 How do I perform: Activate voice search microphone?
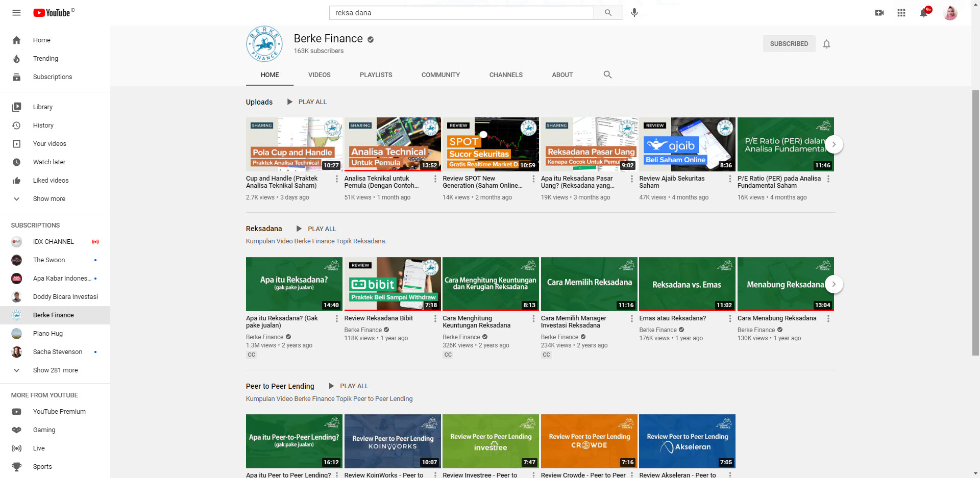point(634,13)
